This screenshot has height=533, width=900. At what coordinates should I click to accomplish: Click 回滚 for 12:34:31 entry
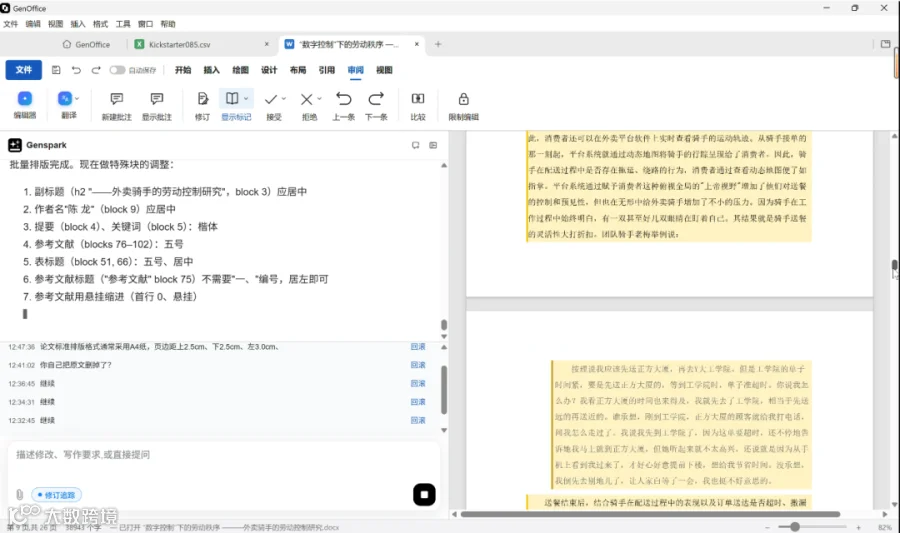418,402
